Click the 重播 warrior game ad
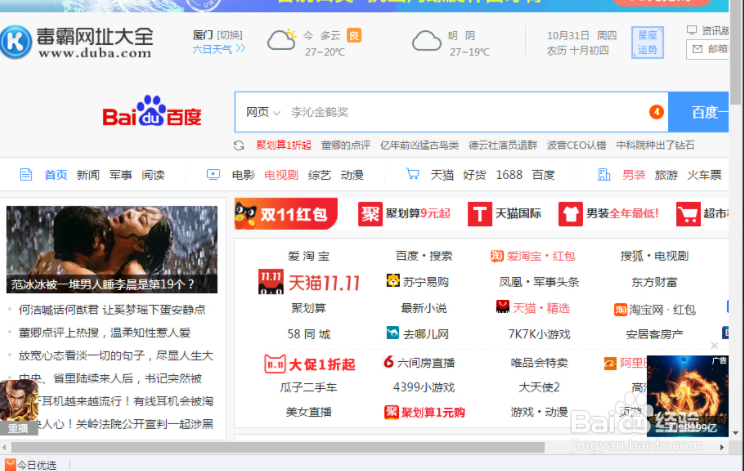This screenshot has height=471, width=744. [x=19, y=407]
